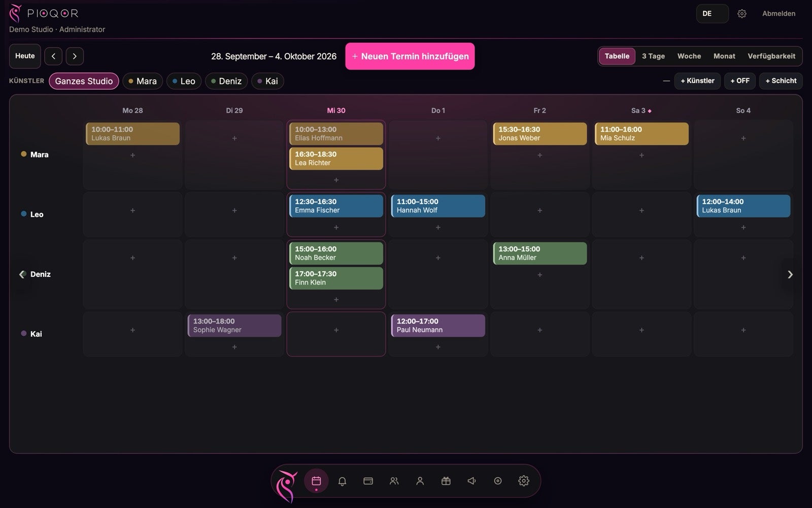Open the megaphone marketing icon in the dock
The height and width of the screenshot is (508, 812).
pyautogui.click(x=471, y=481)
